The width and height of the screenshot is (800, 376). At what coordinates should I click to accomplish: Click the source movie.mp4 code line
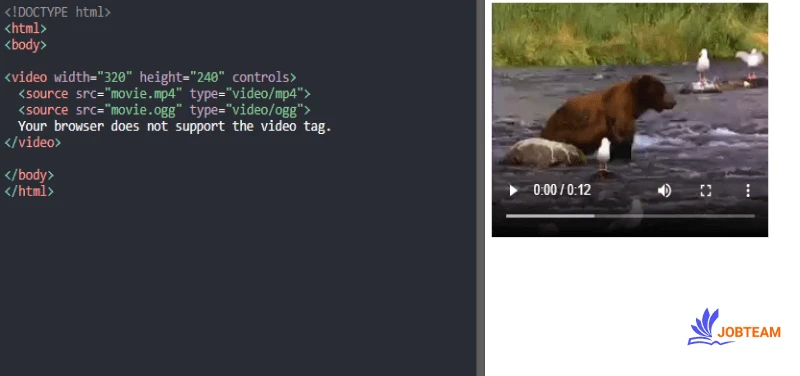click(164, 94)
